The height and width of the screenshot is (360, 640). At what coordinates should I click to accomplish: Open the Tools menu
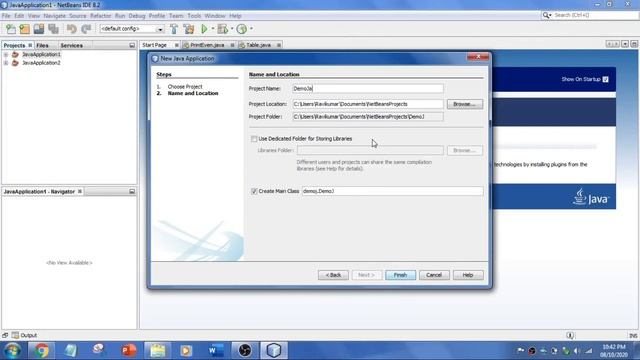tap(194, 16)
